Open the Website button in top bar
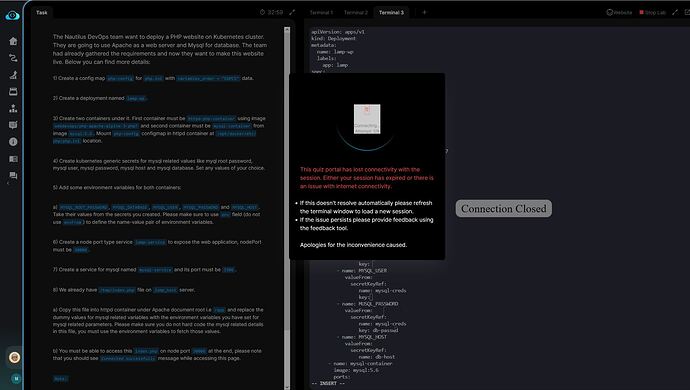The height and width of the screenshot is (390, 690). [619, 12]
